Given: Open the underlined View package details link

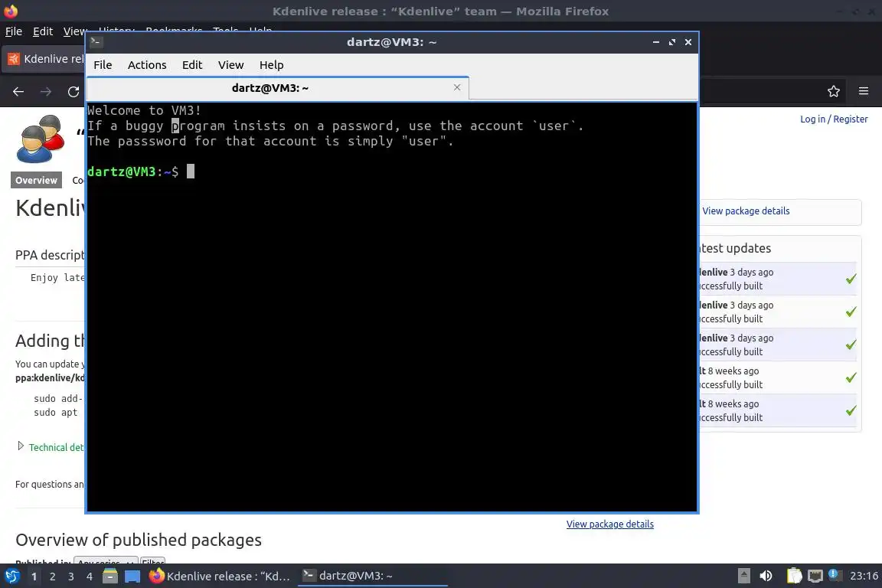Looking at the screenshot, I should pos(609,524).
